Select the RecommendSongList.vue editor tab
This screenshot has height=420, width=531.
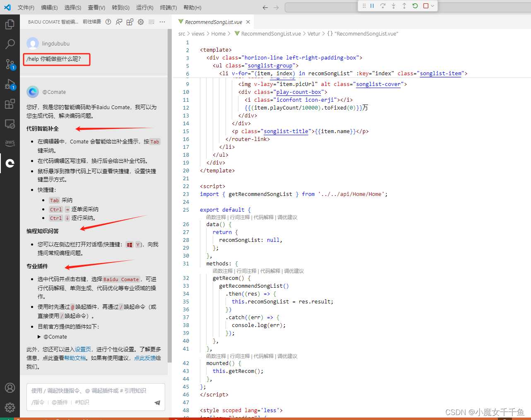tap(214, 22)
